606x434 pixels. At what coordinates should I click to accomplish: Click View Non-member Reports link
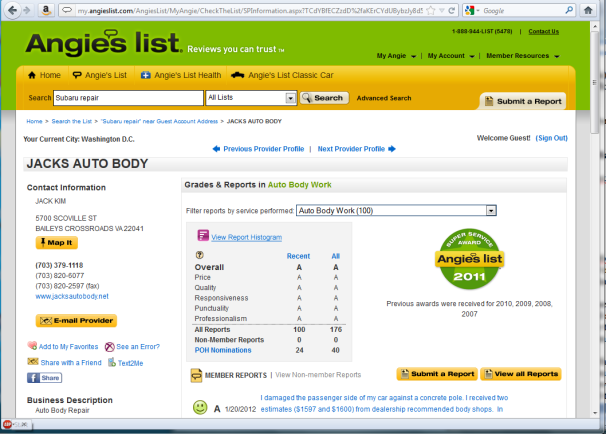318,375
